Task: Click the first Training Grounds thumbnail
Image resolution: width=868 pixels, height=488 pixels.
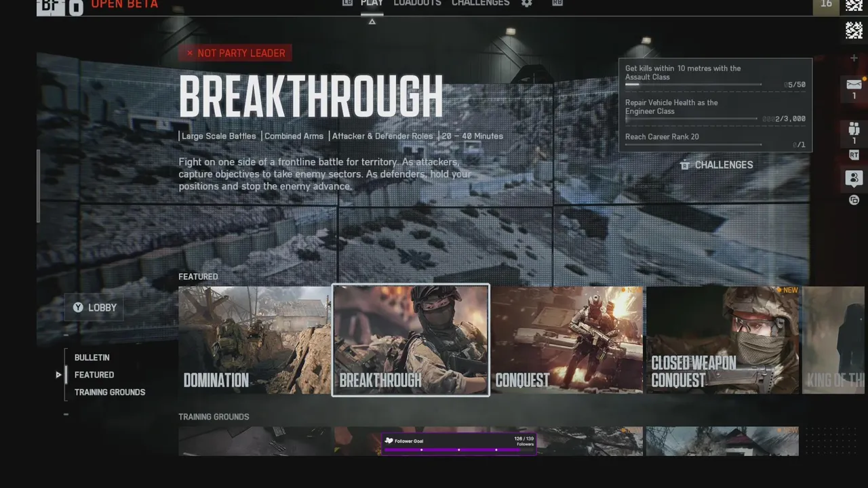Action: pos(255,441)
